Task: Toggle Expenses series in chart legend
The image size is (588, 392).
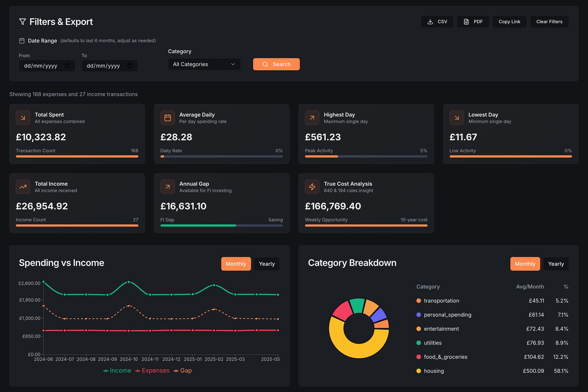Action: pos(152,370)
